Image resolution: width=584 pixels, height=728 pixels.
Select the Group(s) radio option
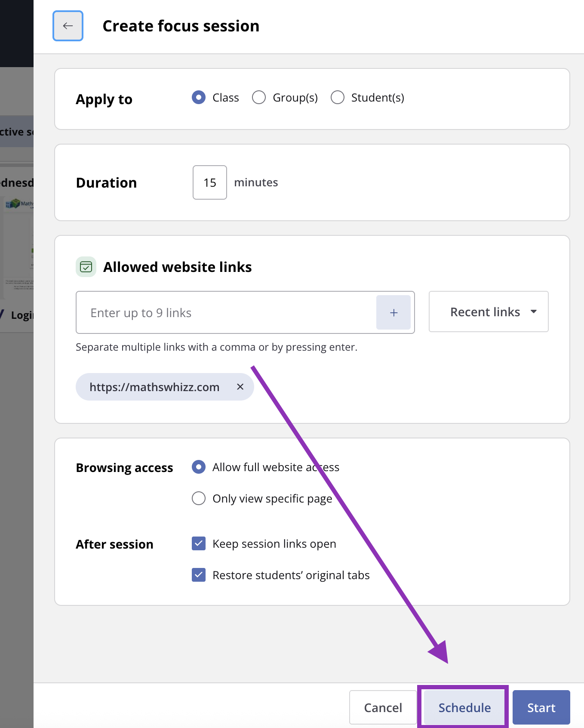[x=259, y=97]
